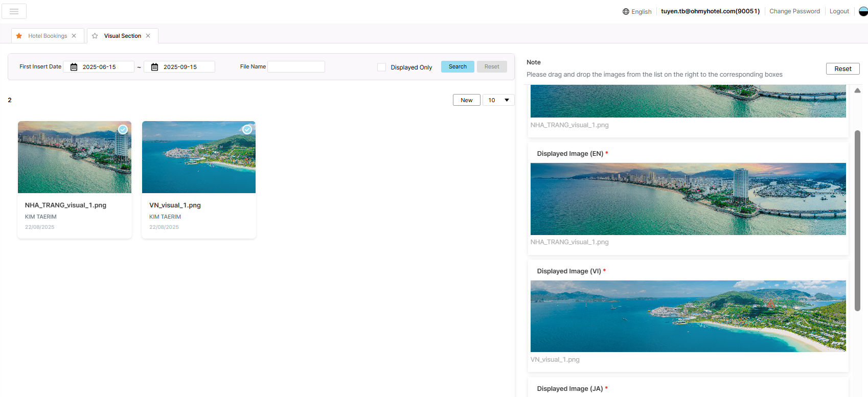The image size is (868, 397).
Task: Click the Change Password link
Action: [x=794, y=11]
